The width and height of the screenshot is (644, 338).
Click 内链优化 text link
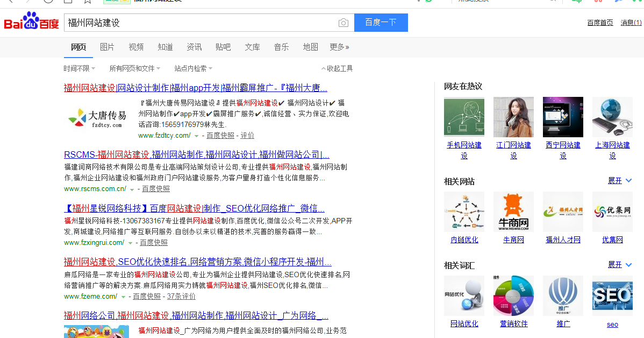(x=464, y=240)
